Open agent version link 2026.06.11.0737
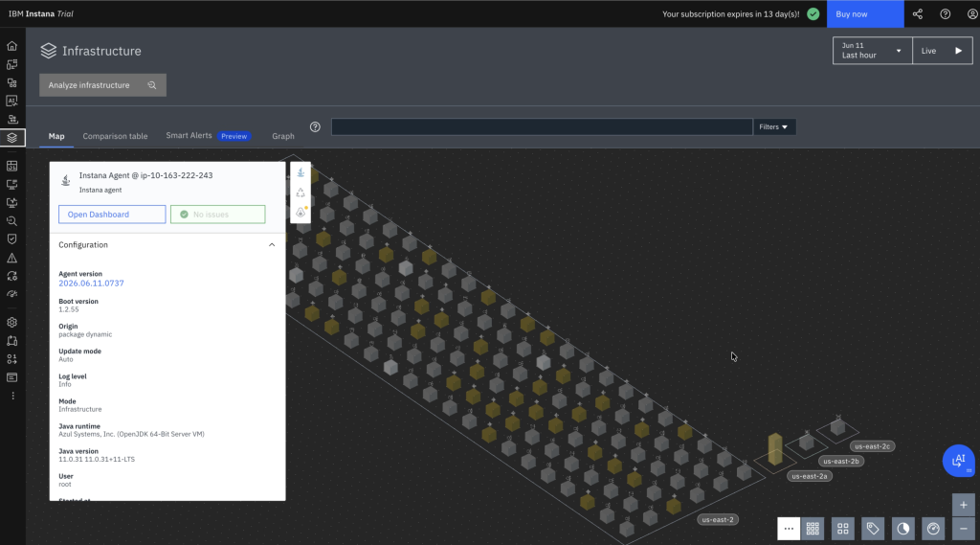 coord(91,284)
